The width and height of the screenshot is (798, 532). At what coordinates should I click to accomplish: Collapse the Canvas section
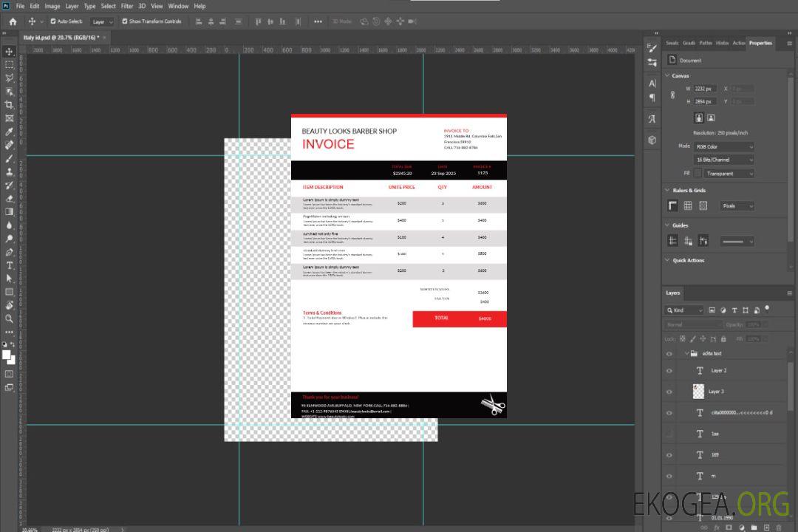667,75
